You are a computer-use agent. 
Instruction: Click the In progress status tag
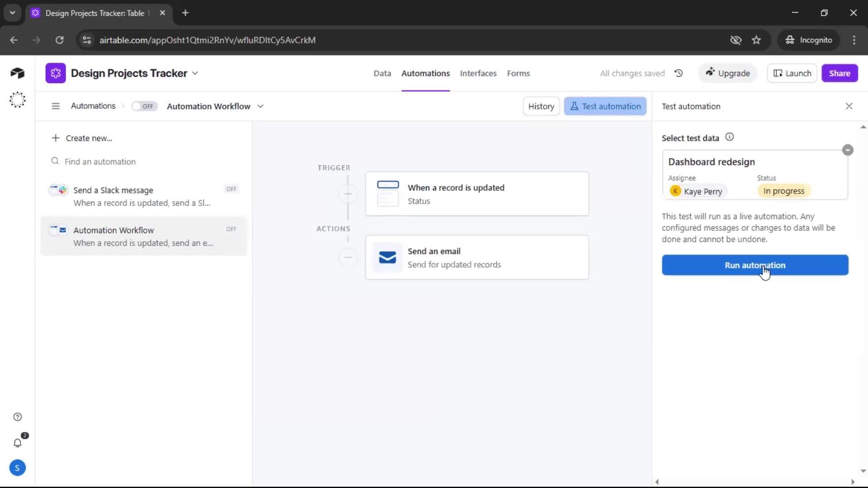click(784, 191)
